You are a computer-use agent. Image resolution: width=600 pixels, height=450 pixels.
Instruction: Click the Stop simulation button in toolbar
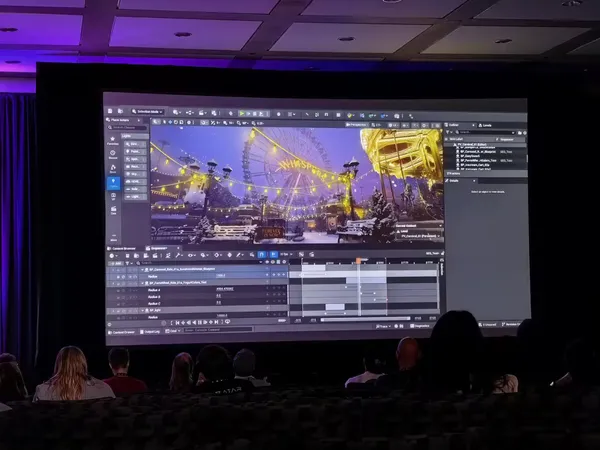coord(255,114)
